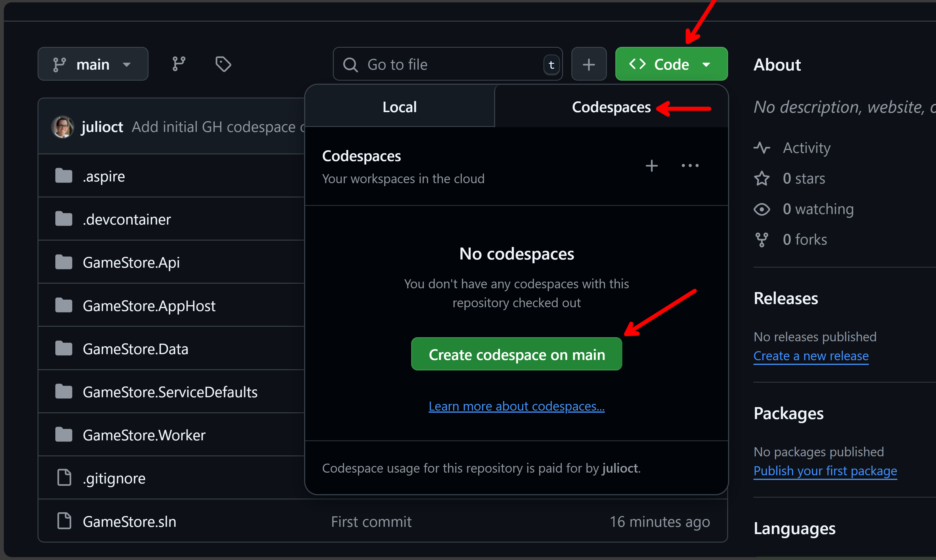This screenshot has height=560, width=936.
Task: Open the .devcontainer folder
Action: [127, 220]
